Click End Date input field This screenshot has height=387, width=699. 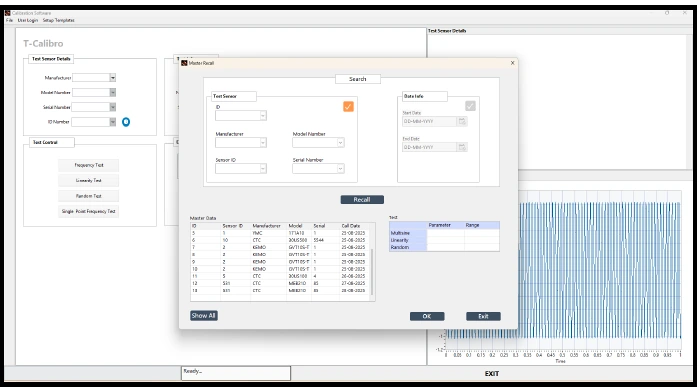[430, 147]
